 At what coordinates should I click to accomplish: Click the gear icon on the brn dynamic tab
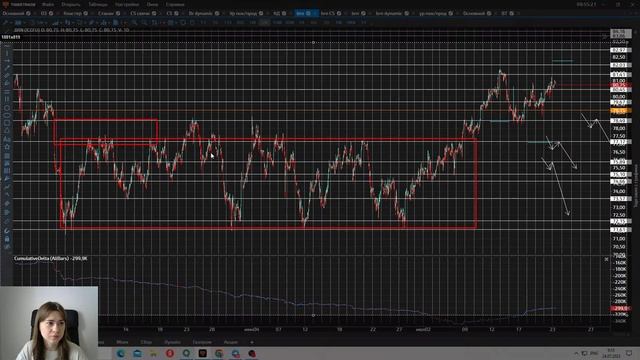point(407,13)
